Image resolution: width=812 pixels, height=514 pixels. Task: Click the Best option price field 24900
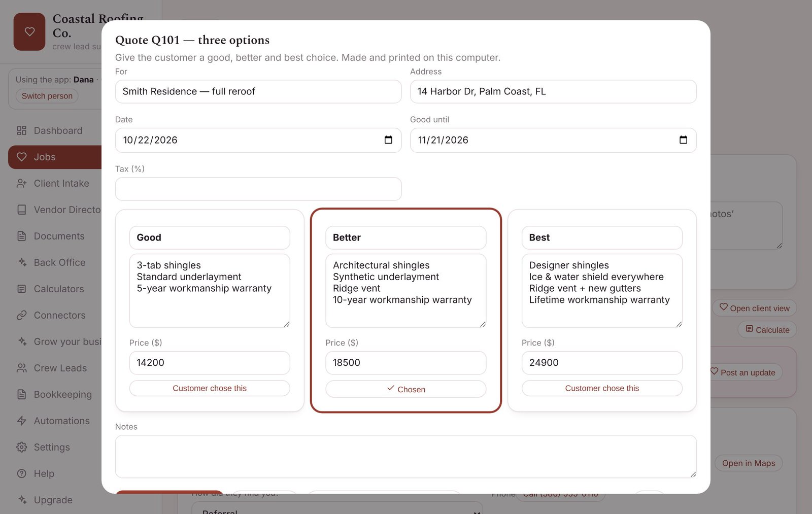coord(602,363)
